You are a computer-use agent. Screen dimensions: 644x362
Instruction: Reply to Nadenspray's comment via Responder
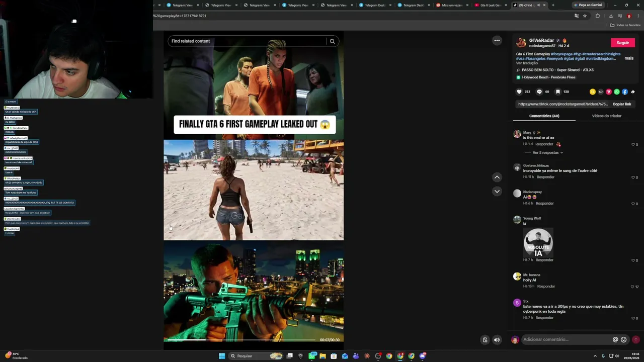click(544, 204)
